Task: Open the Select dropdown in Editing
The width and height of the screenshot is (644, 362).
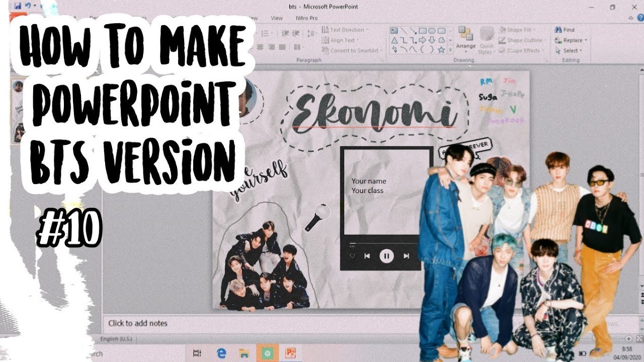Action: 568,50
